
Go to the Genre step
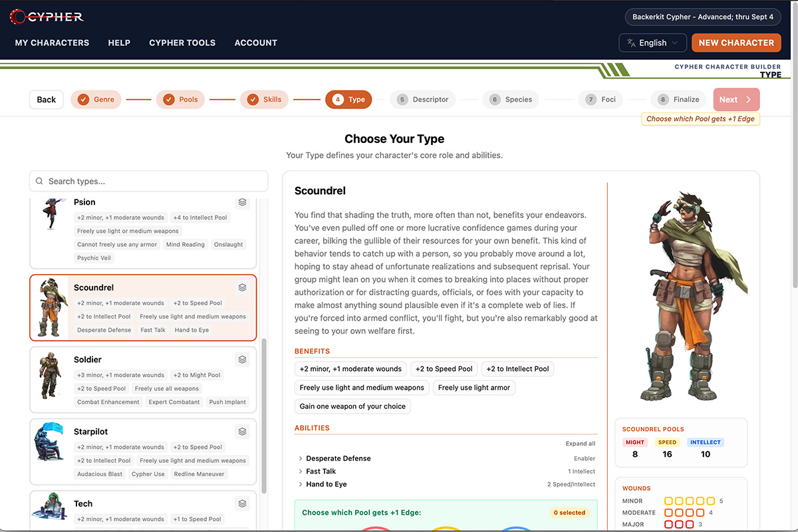click(x=96, y=100)
